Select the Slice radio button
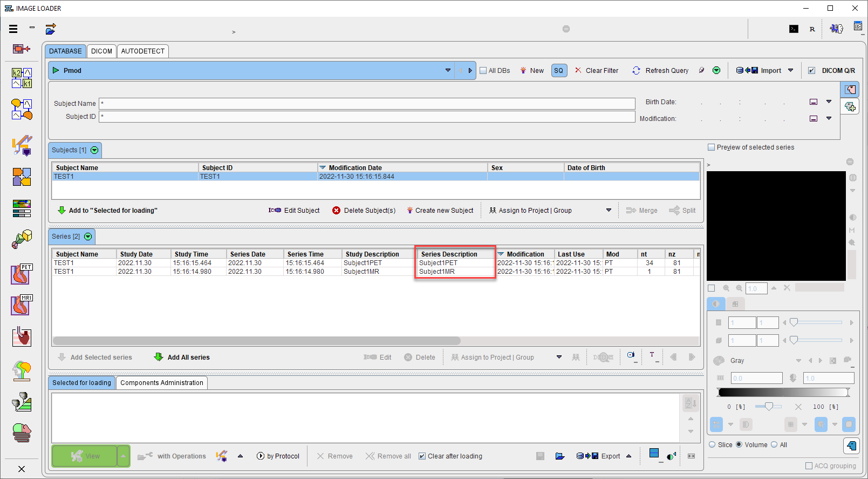This screenshot has width=868, height=479. tap(712, 445)
